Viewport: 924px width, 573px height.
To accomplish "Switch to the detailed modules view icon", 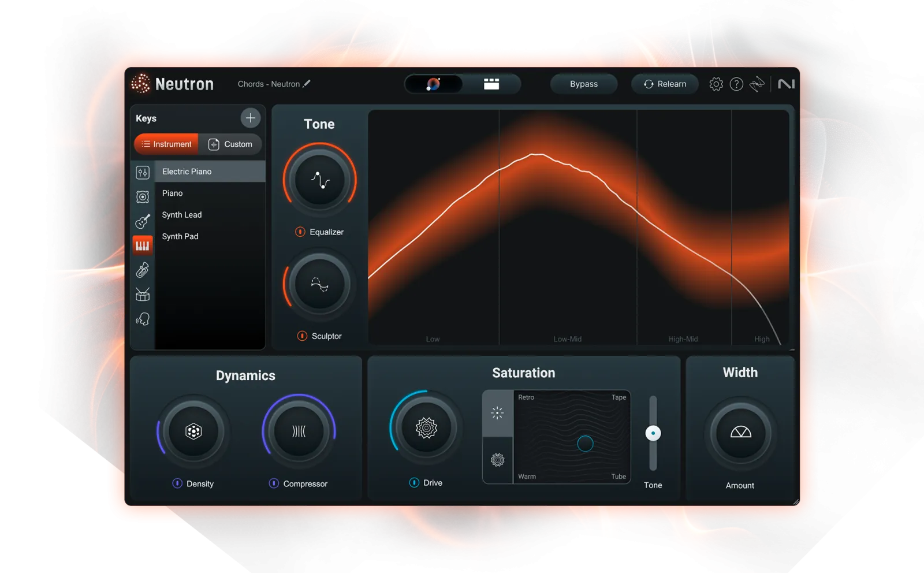I will [x=491, y=84].
